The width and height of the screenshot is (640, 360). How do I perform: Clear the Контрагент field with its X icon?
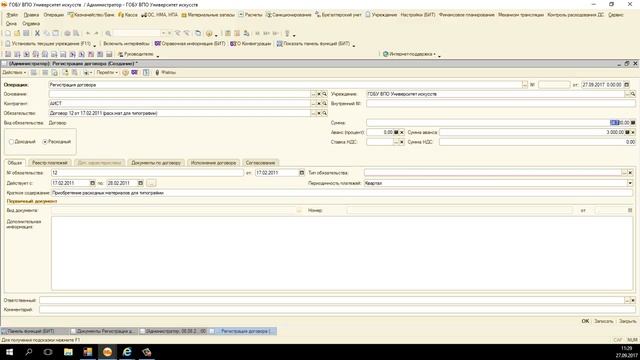point(319,104)
